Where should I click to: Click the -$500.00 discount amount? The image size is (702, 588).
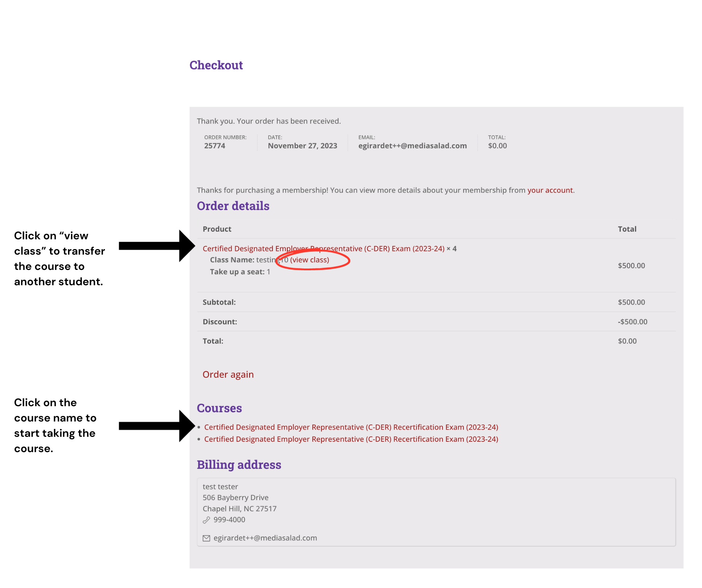click(x=632, y=322)
